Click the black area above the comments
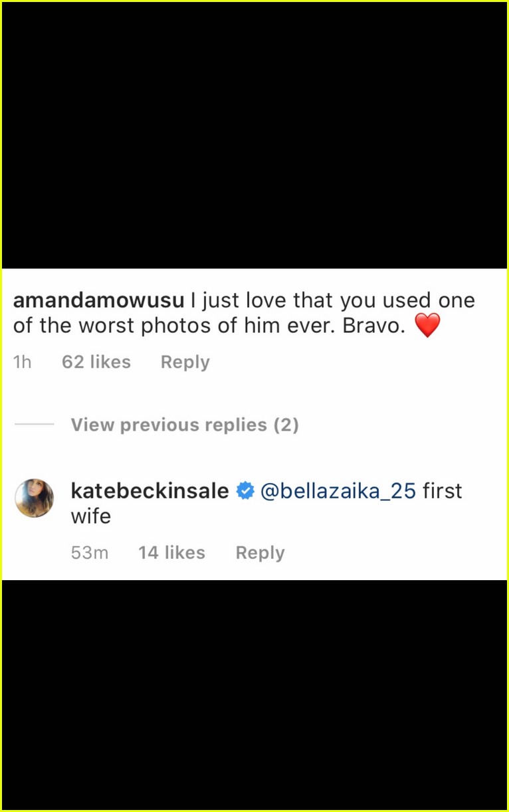Image resolution: width=509 pixels, height=812 pixels. point(255,136)
